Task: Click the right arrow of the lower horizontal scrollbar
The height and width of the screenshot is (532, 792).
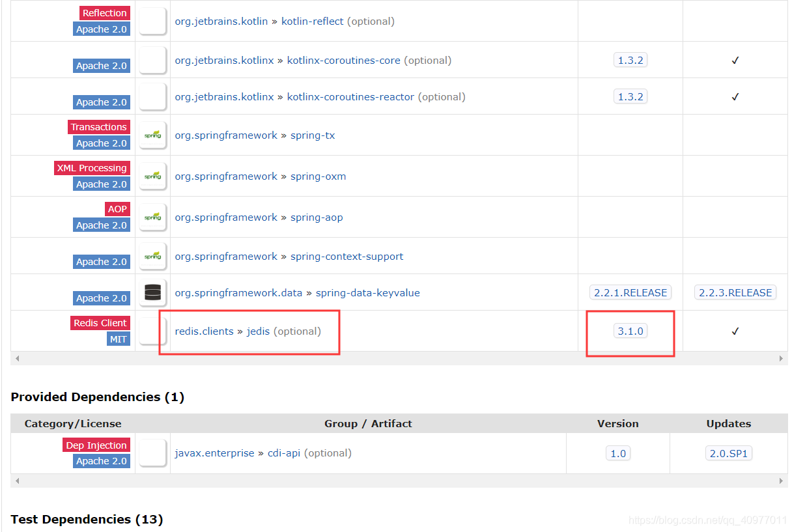Action: (782, 481)
